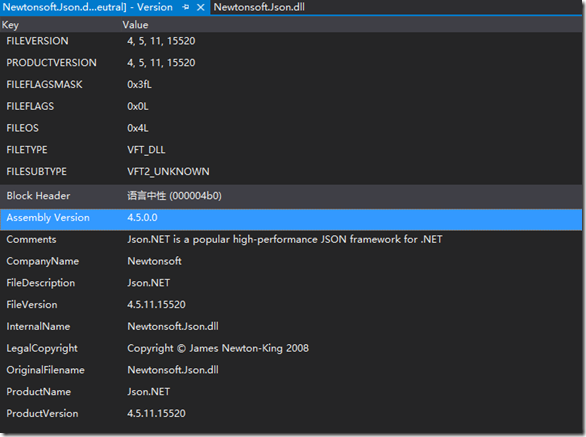Select the FileVersion key in string block
586x437 pixels.
(x=32, y=305)
